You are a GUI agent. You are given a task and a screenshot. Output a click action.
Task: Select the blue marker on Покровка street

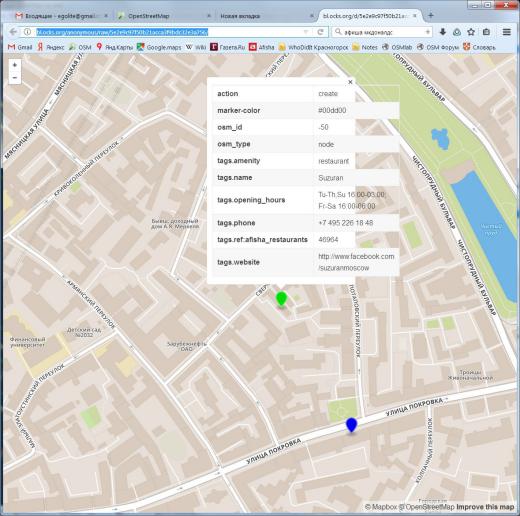coord(351,425)
